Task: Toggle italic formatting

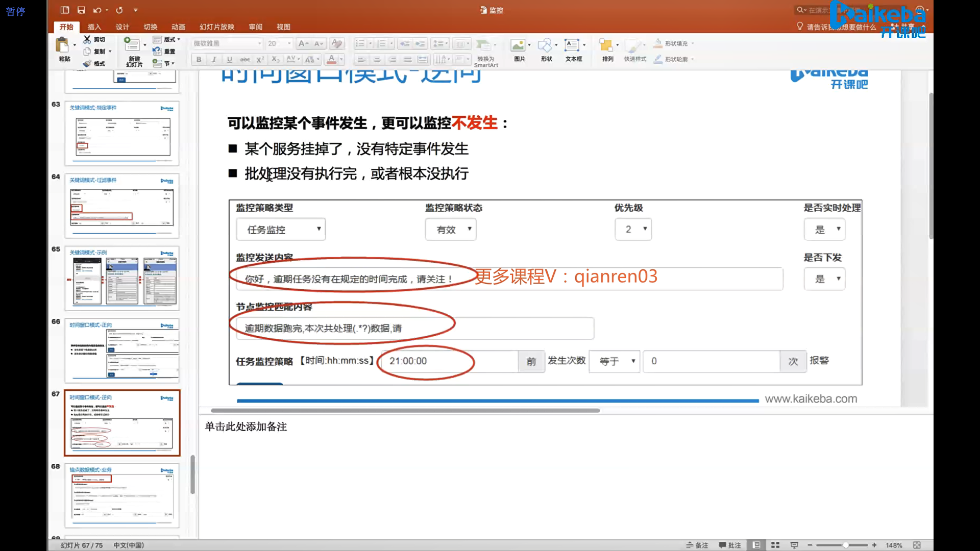Action: (214, 59)
